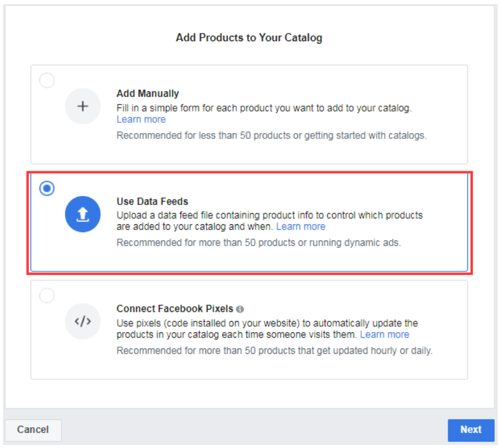Select the Use Data Feeds radio button
The height and width of the screenshot is (448, 502).
[47, 188]
